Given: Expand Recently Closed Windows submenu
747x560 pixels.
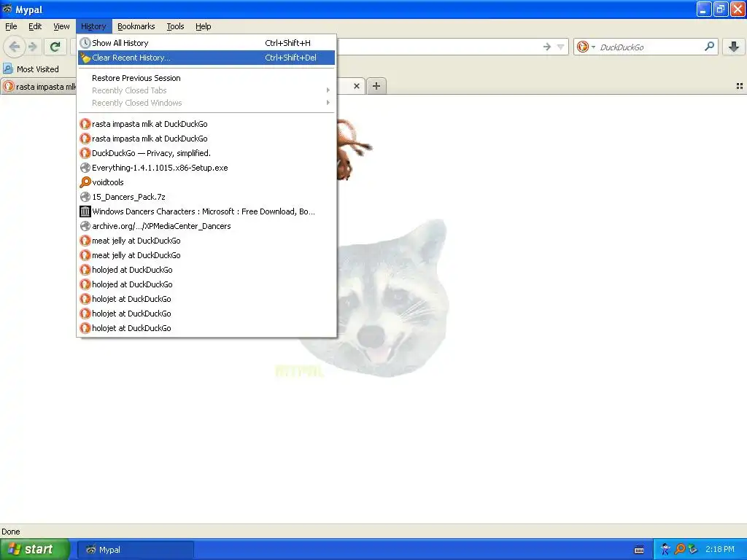Looking at the screenshot, I should click(x=206, y=103).
